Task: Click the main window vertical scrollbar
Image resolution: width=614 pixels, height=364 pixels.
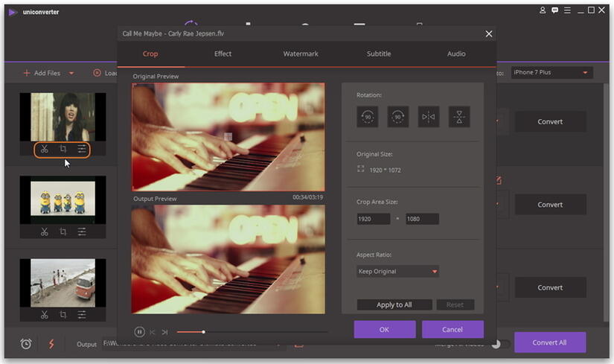Action: (605, 204)
